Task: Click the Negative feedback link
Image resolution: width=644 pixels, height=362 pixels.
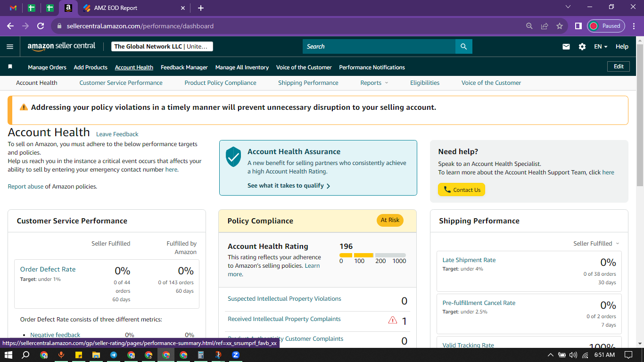Action: pos(55,335)
